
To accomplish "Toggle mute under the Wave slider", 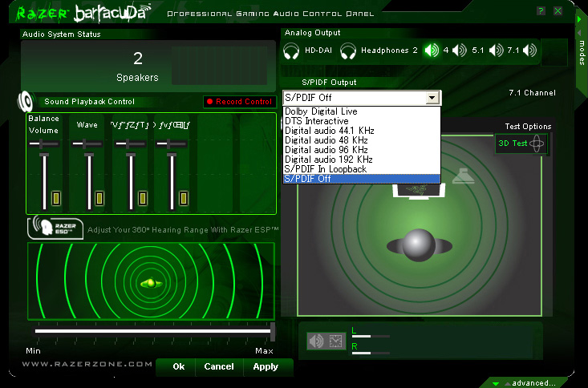I will click(x=99, y=197).
